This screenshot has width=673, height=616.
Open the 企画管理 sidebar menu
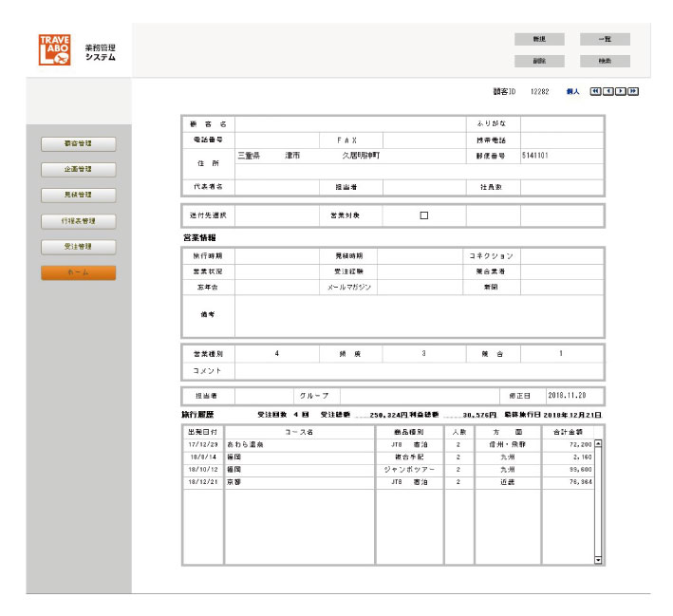point(78,170)
